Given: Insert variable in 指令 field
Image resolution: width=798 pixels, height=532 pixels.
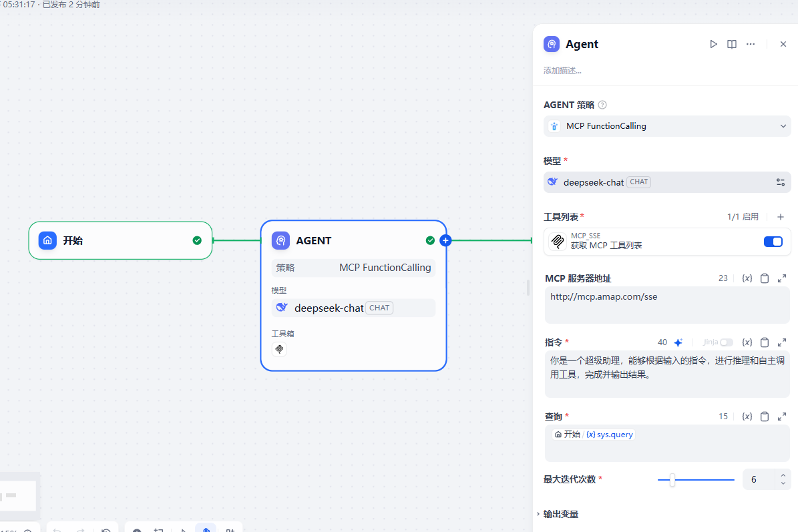Looking at the screenshot, I should coord(747,342).
